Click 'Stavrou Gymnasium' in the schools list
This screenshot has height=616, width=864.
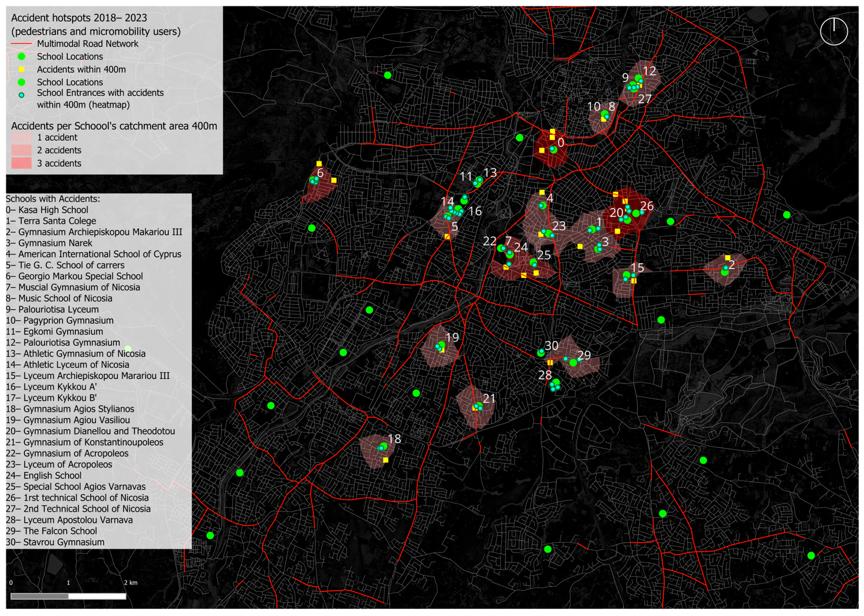pos(55,542)
